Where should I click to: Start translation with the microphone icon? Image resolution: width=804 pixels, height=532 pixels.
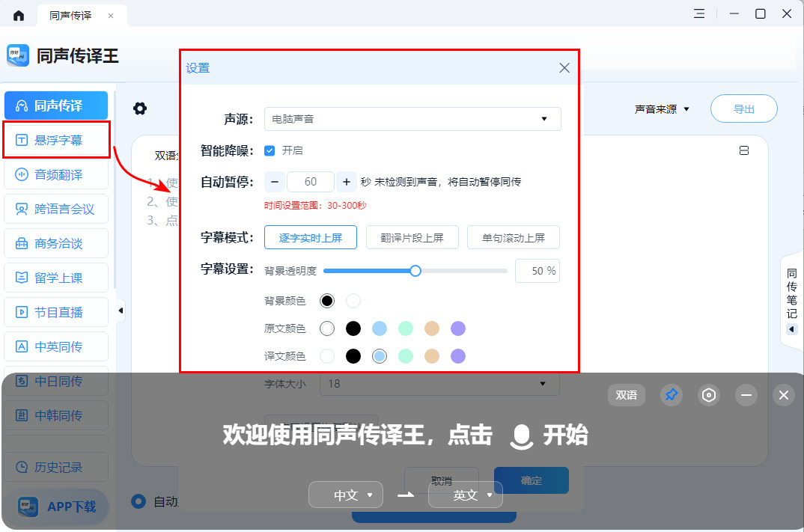522,437
